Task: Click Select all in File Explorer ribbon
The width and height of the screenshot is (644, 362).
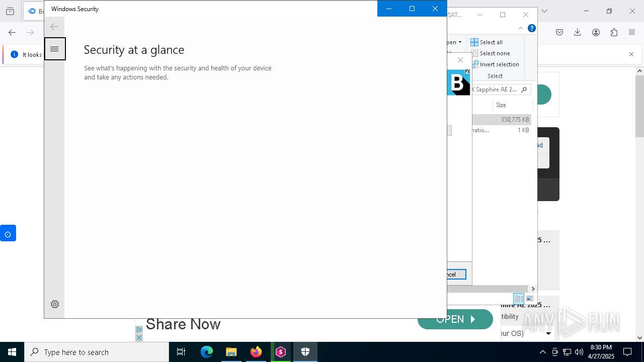Action: pos(487,42)
